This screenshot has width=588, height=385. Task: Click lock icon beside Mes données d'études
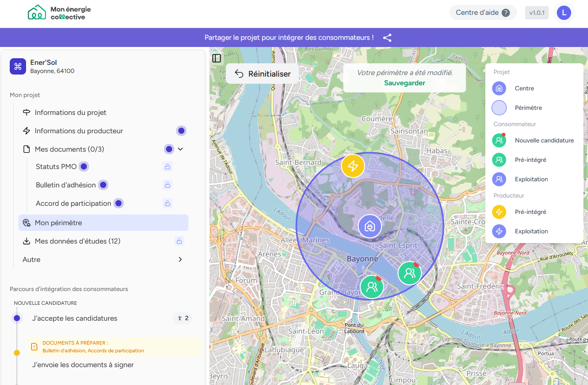pyautogui.click(x=179, y=241)
